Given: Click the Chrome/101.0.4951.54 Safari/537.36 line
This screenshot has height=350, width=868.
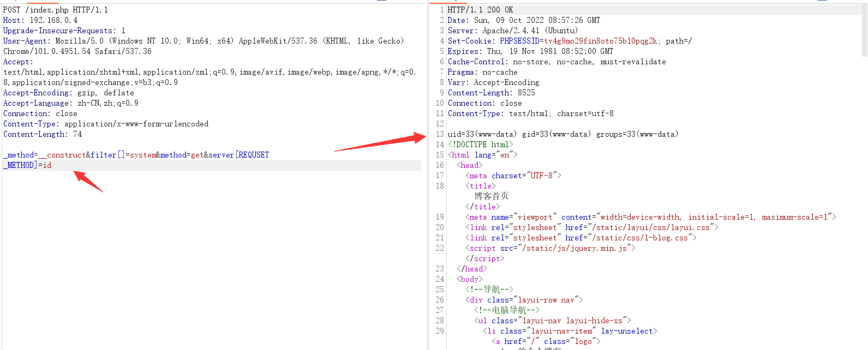Looking at the screenshot, I should 77,51.
